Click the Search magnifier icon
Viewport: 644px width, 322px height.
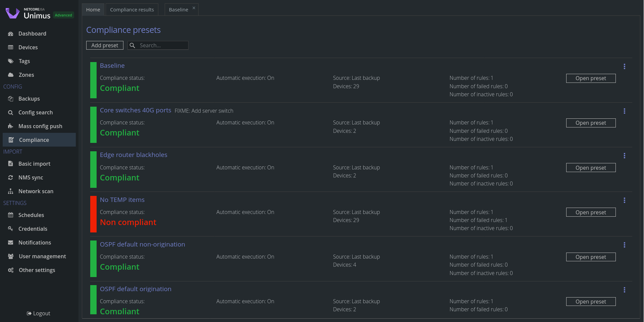tap(132, 45)
